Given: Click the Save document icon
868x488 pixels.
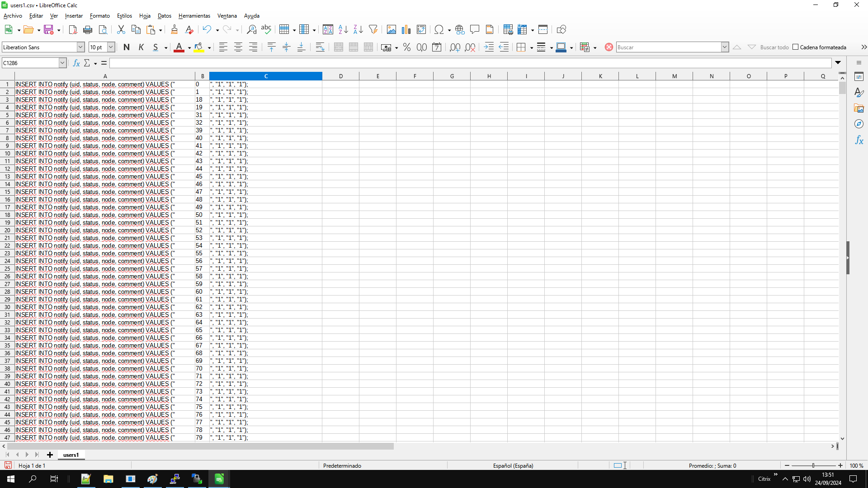Looking at the screenshot, I should tap(49, 30).
